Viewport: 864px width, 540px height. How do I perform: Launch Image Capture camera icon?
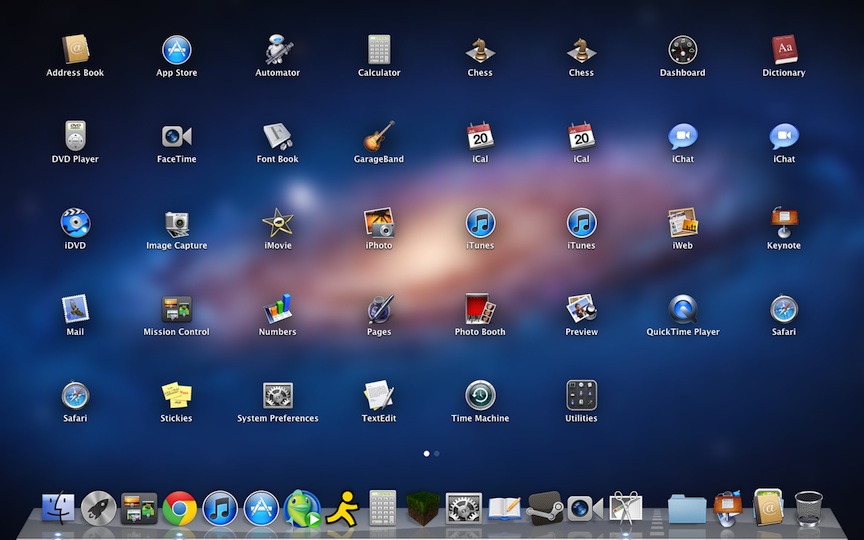[176, 223]
